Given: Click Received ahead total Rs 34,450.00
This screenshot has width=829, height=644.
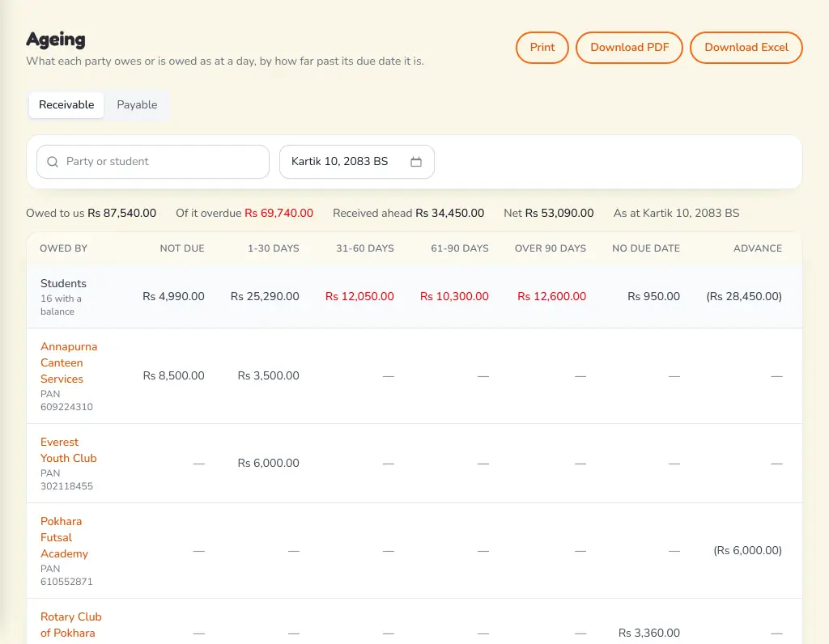Looking at the screenshot, I should coord(450,213).
